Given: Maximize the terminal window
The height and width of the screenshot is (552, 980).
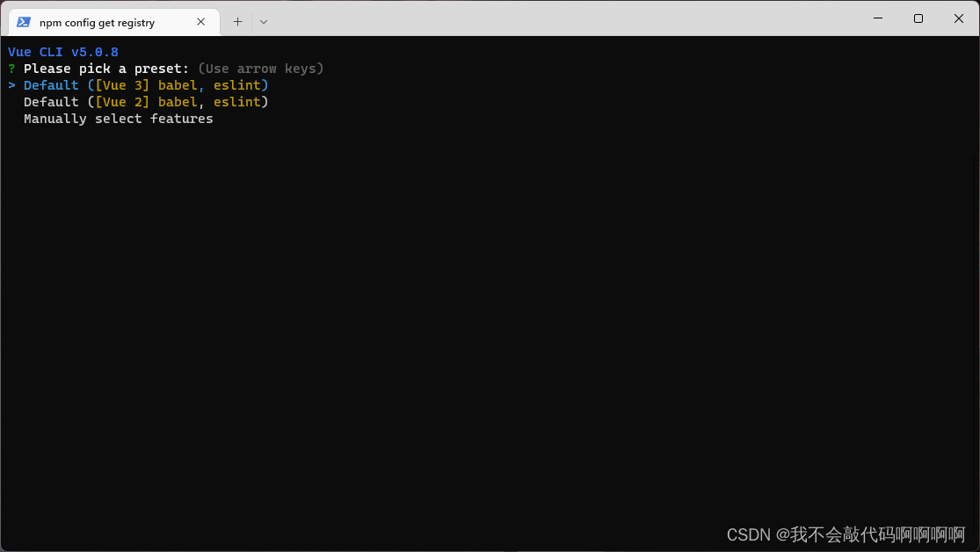Looking at the screenshot, I should pyautogui.click(x=918, y=18).
